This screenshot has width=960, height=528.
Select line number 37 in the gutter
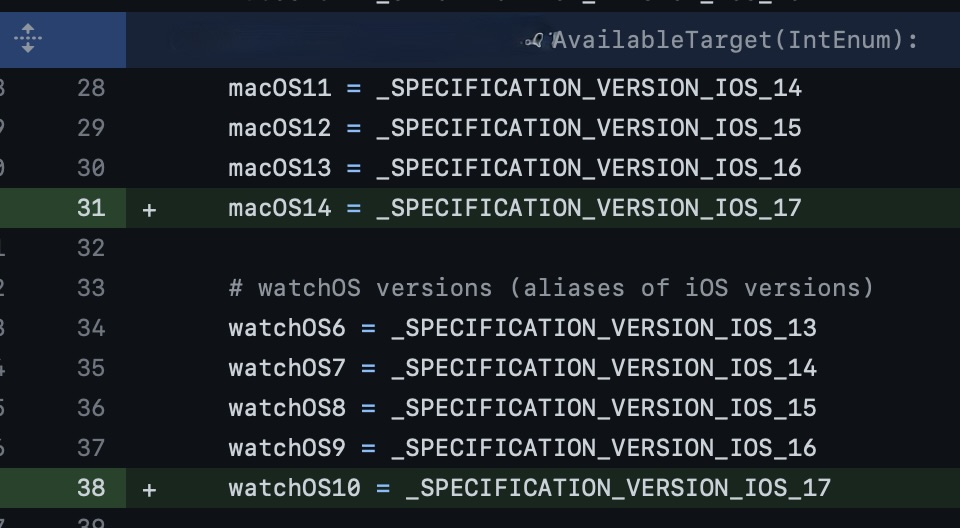click(x=91, y=448)
